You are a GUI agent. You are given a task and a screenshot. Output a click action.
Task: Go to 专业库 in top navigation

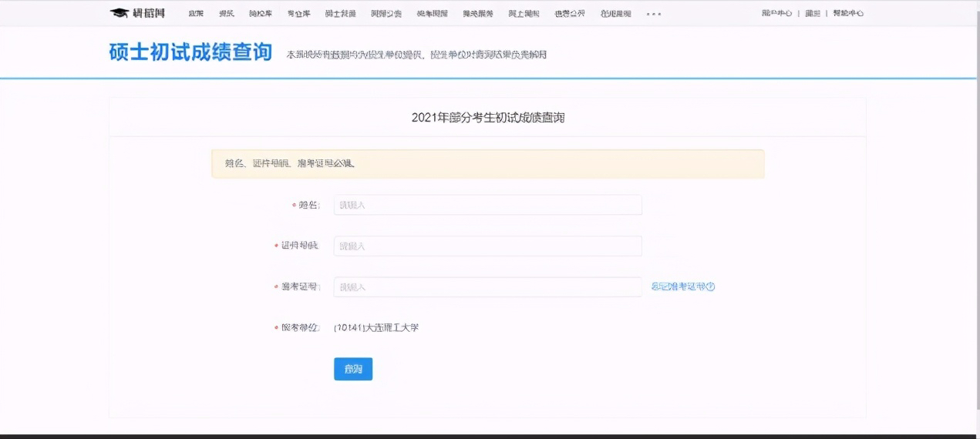[298, 14]
